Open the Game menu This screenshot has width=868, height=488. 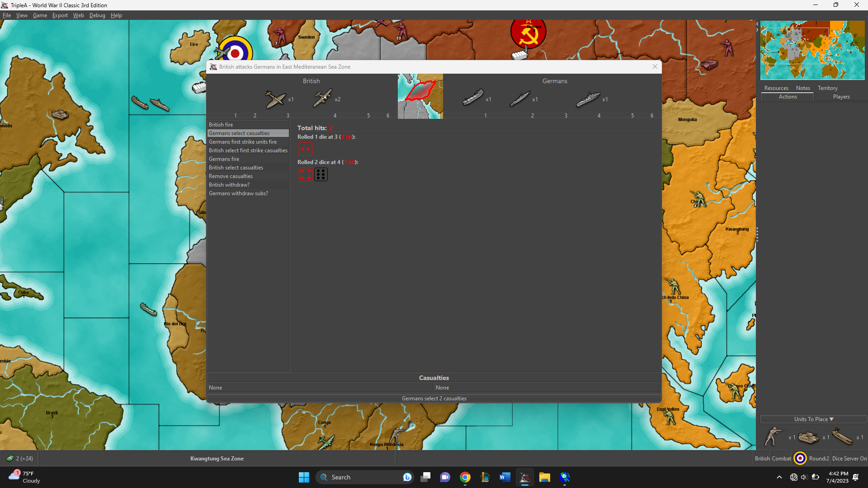pyautogui.click(x=40, y=15)
